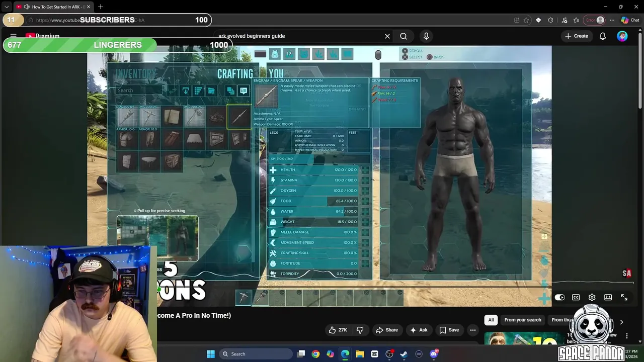Open options menu for first recommended video

[627, 336]
